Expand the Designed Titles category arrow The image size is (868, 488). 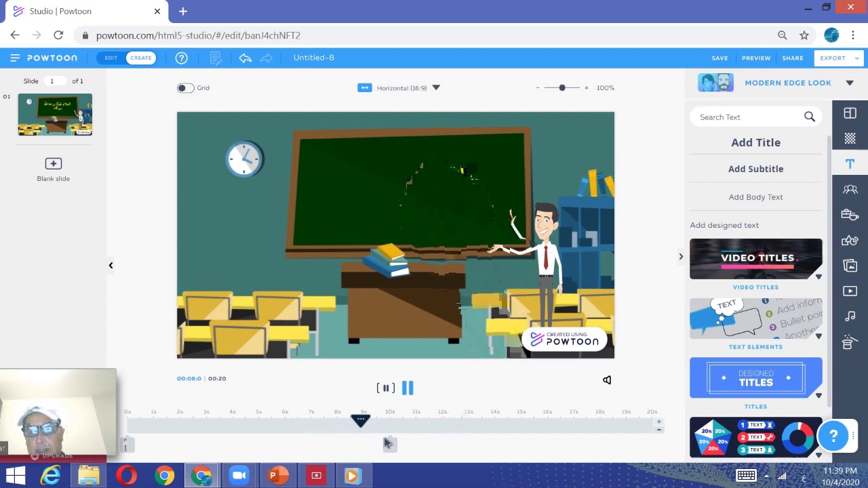[818, 396]
